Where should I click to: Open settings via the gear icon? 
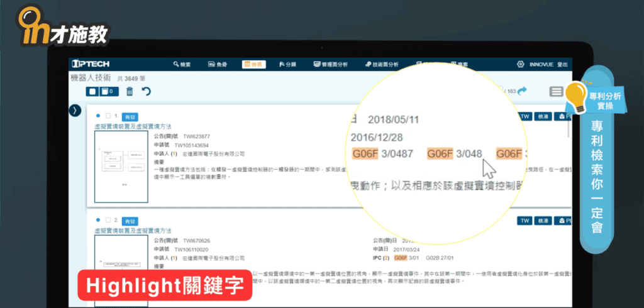click(520, 65)
